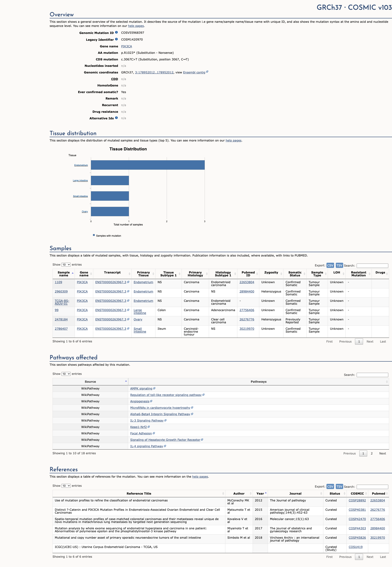Click info icon beside Legacy Identifier
The height and width of the screenshot is (567, 392).
[x=116, y=39]
